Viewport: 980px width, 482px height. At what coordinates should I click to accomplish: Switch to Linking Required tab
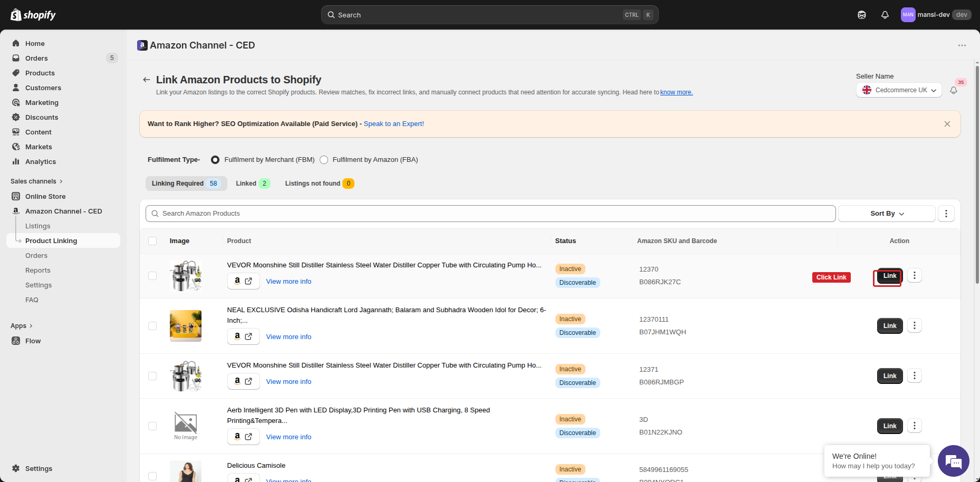click(186, 184)
